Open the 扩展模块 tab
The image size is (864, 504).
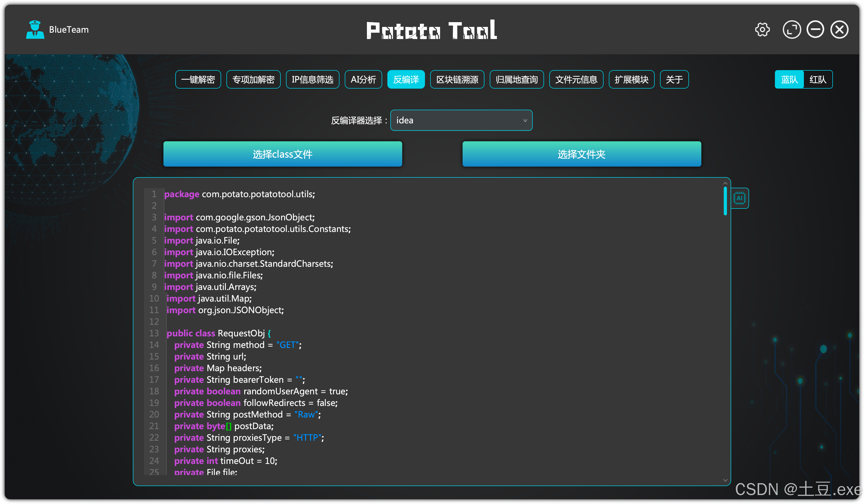pyautogui.click(x=631, y=80)
